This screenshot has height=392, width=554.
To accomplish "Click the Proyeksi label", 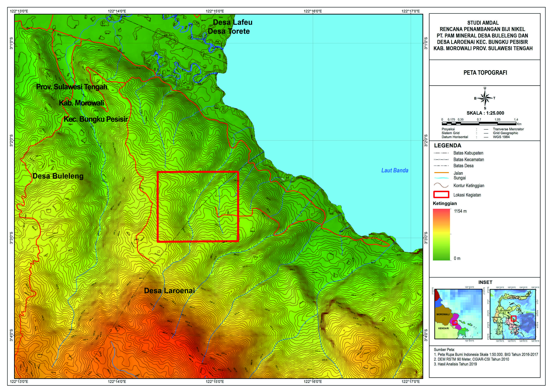I will (448, 129).
